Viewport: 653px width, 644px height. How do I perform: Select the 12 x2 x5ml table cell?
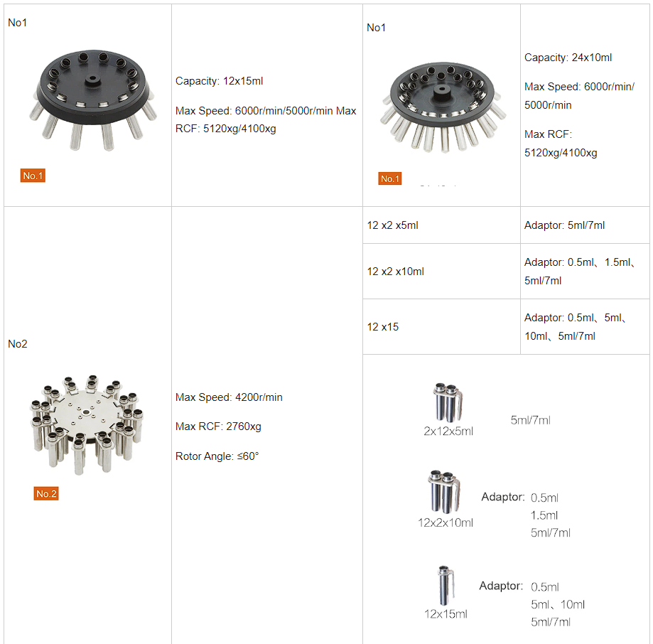[441, 225]
